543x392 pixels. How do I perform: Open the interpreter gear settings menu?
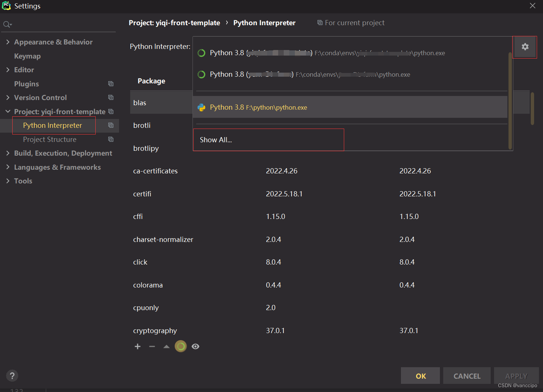525,47
